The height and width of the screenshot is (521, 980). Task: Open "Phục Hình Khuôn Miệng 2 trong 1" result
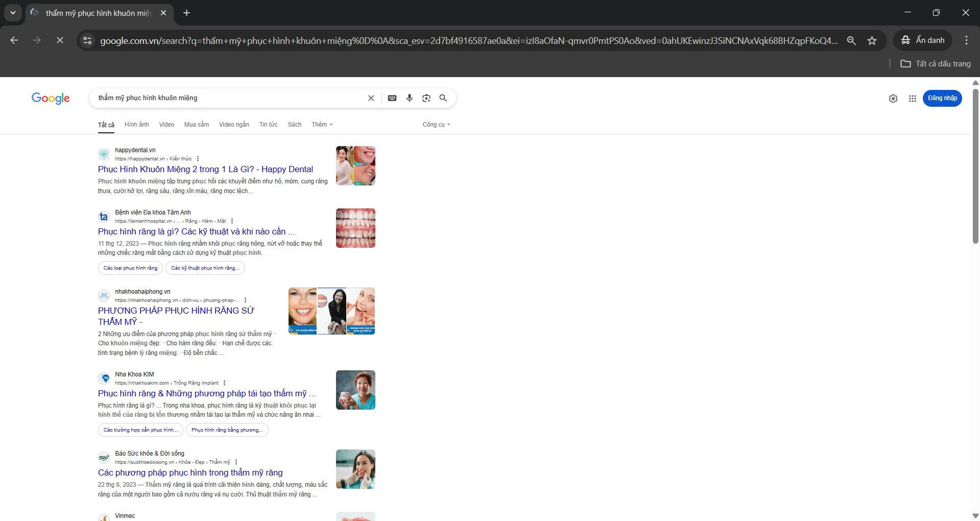point(206,170)
